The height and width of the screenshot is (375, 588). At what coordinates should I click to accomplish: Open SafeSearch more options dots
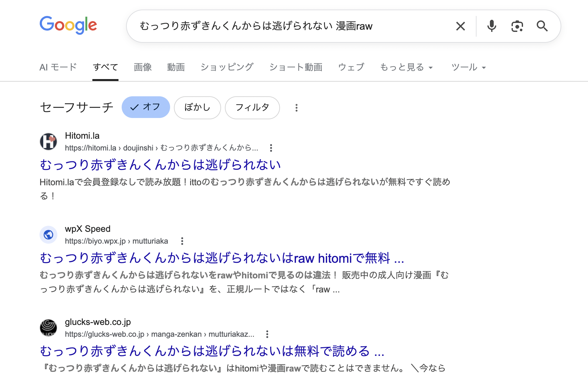click(x=297, y=108)
